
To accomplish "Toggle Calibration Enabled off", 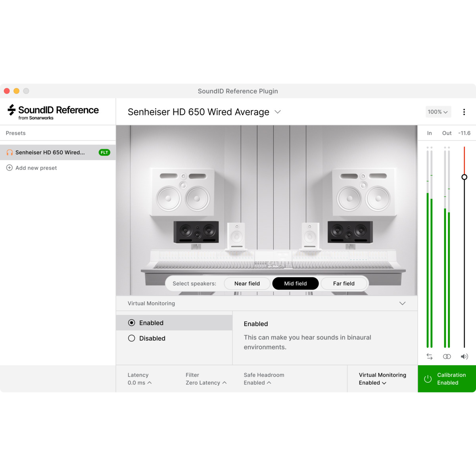I will [446, 379].
